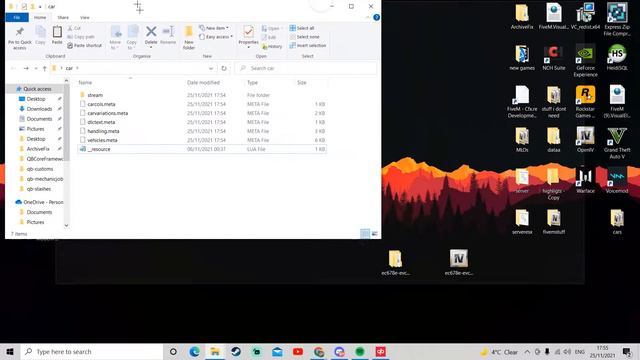
Task: Expand address bar history dropdown
Action: click(x=211, y=68)
